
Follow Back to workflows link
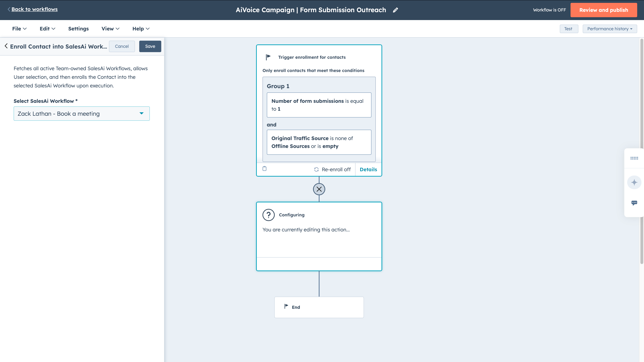click(x=35, y=9)
